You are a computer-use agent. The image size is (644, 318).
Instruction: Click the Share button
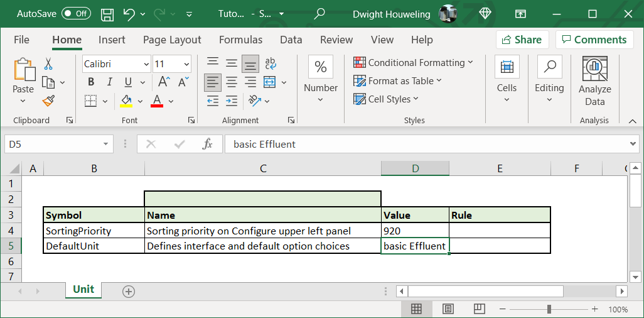[522, 40]
